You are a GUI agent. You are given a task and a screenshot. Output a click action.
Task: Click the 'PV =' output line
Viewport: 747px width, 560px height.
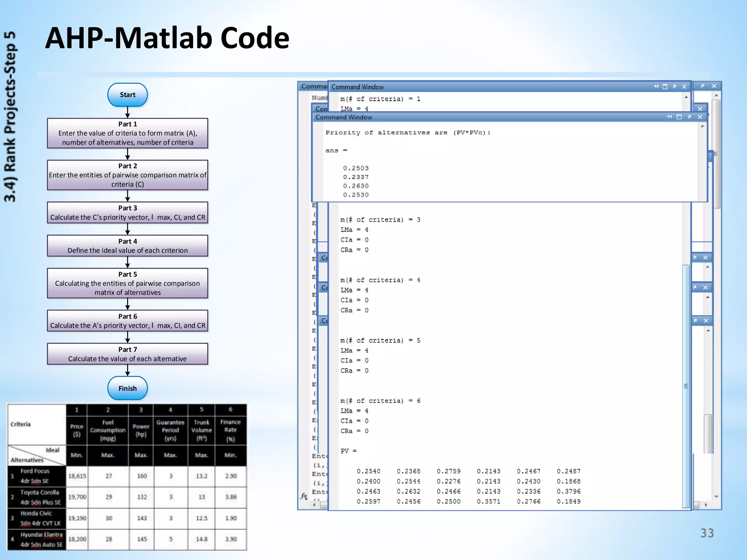[349, 451]
